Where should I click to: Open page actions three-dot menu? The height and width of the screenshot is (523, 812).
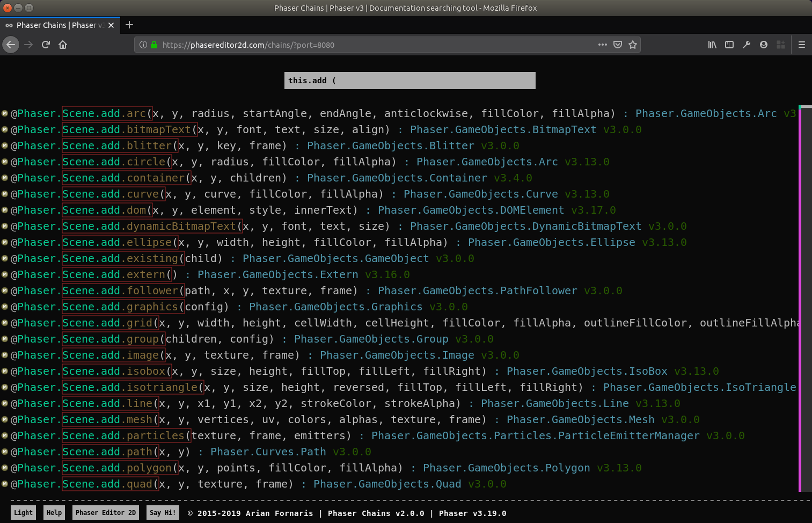click(x=603, y=45)
